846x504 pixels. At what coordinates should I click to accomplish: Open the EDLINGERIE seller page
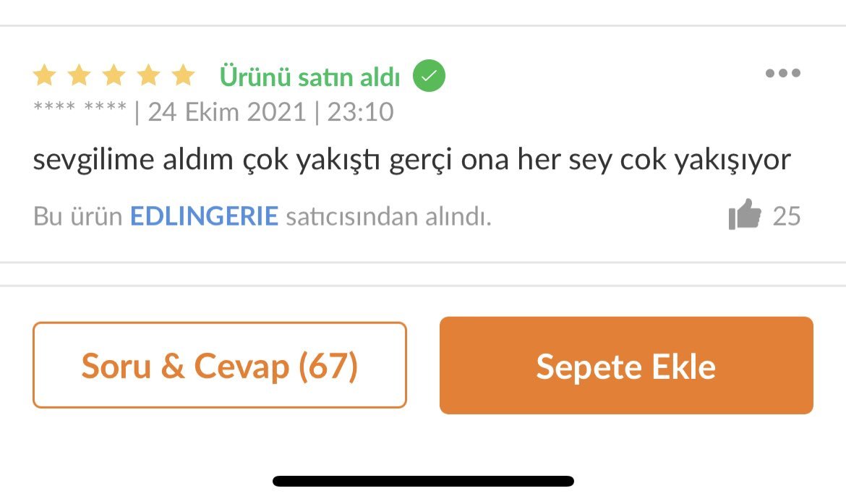pos(204,216)
